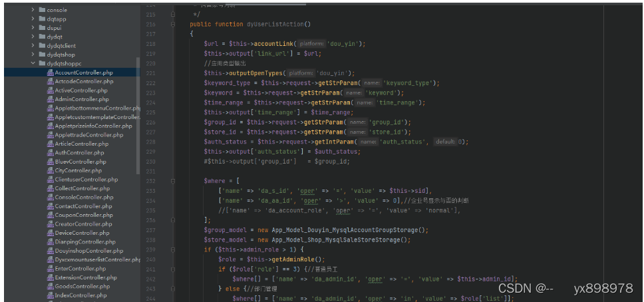The width and height of the screenshot is (644, 302).
Task: Open GoodsController.php in project tree
Action: pyautogui.click(x=82, y=287)
